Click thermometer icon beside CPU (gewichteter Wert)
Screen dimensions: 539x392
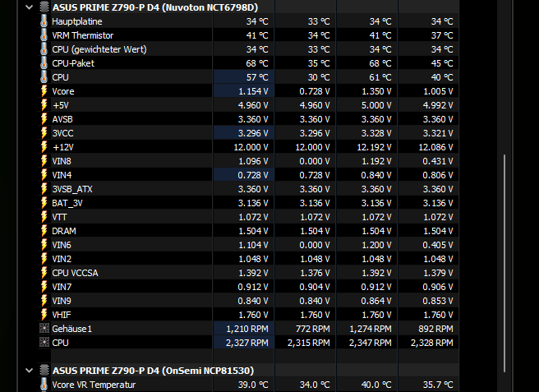[44, 49]
